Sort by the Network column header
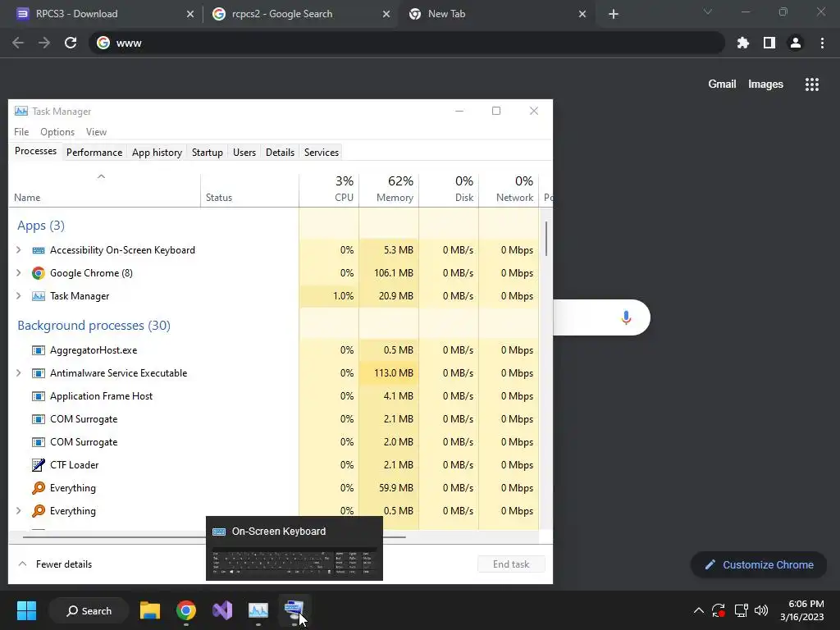 (x=509, y=189)
